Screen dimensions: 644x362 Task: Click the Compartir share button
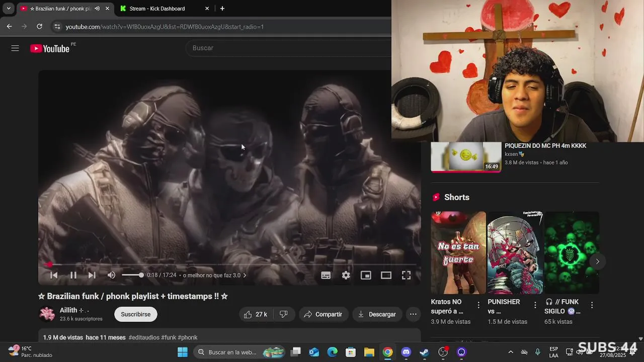(323, 314)
